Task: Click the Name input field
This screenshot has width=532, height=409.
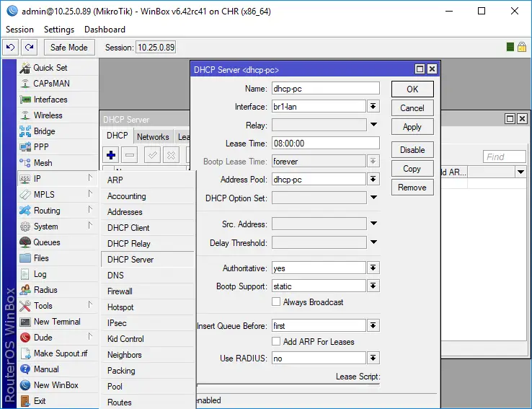Action: click(325, 88)
